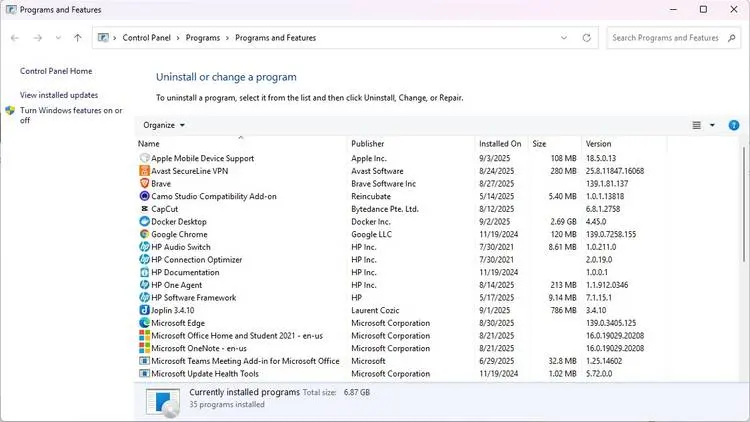
Task: Click the CapCut program icon
Action: 144,209
